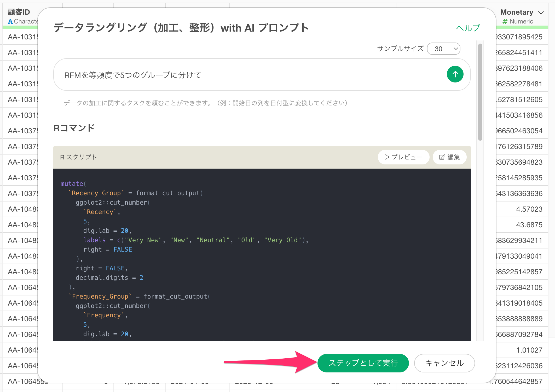Image resolution: width=555 pixels, height=392 pixels.
Task: Click the `Frequency_Group` code line
Action: tap(139, 296)
